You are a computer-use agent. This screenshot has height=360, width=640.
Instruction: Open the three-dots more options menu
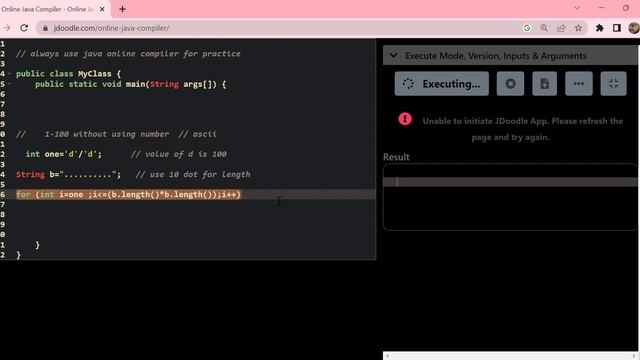click(579, 84)
